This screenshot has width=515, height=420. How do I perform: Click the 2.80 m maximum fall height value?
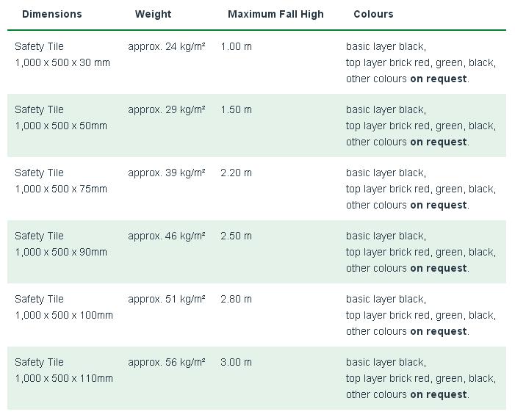[236, 299]
